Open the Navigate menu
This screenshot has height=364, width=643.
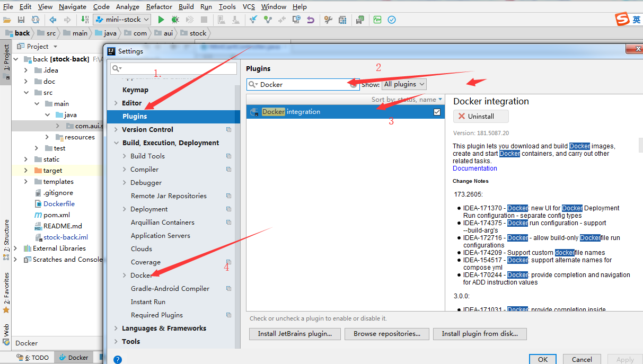coord(73,6)
